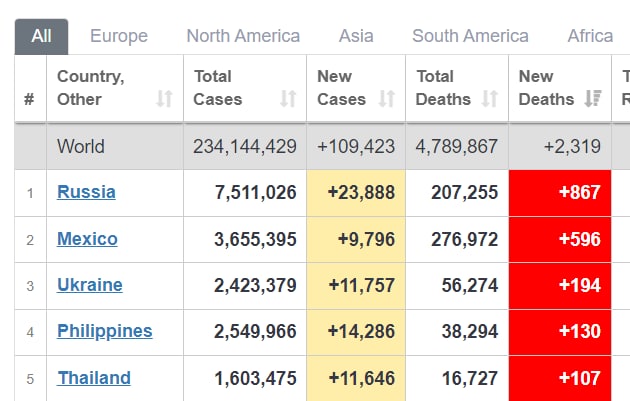Image resolution: width=630 pixels, height=401 pixels.
Task: Follow the Ukraine country link
Action: [x=90, y=285]
